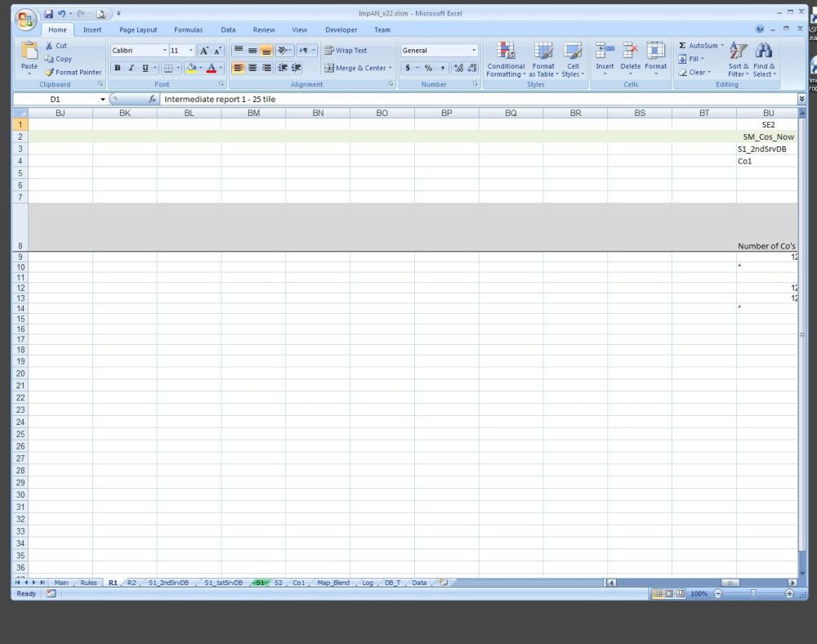
Task: Switch to the Formulas ribbon tab
Action: pos(188,29)
